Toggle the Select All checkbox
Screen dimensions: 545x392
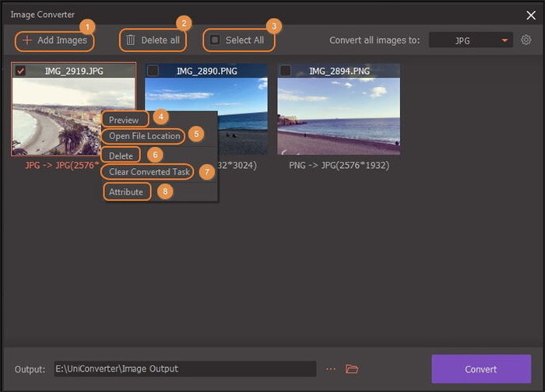(x=216, y=40)
